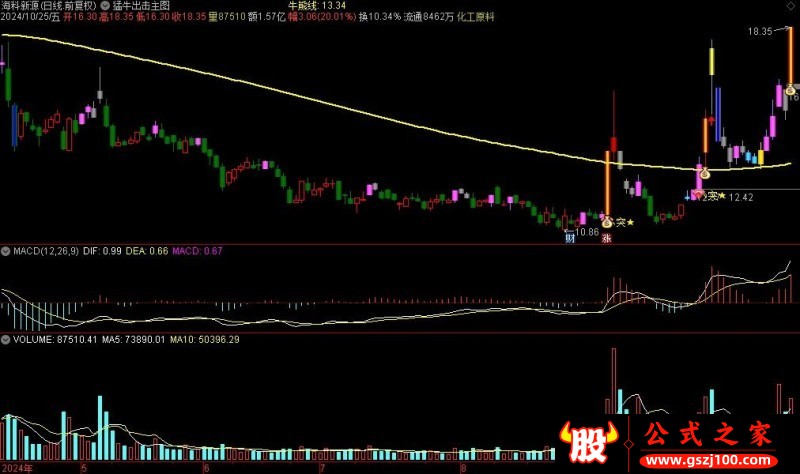Click the open price 开16.30

[x=80, y=17]
